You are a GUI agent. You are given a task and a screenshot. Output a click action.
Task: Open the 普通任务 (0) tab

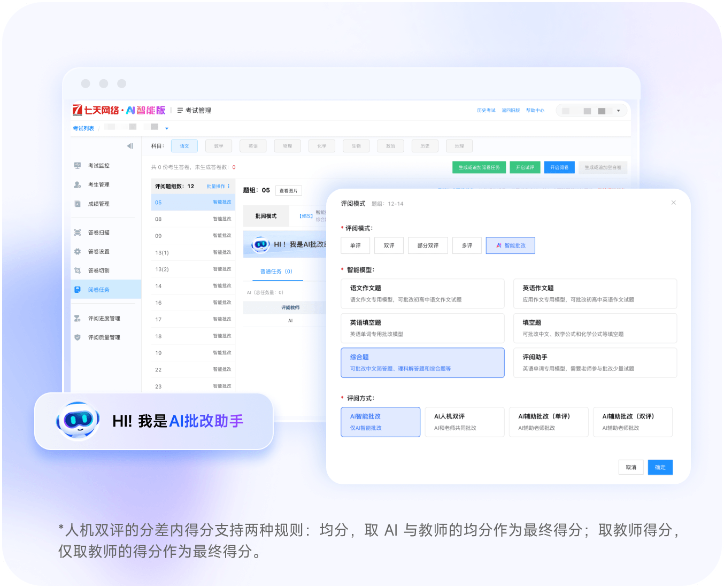[x=276, y=272]
